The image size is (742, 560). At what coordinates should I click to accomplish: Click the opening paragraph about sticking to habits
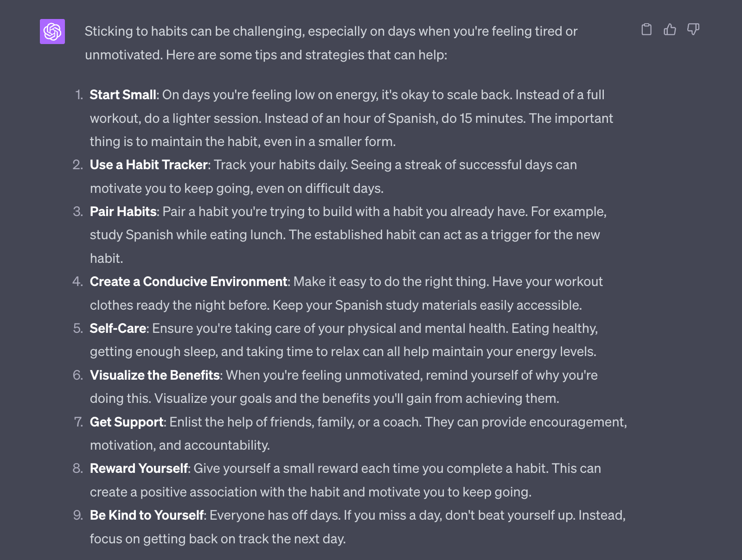(325, 43)
